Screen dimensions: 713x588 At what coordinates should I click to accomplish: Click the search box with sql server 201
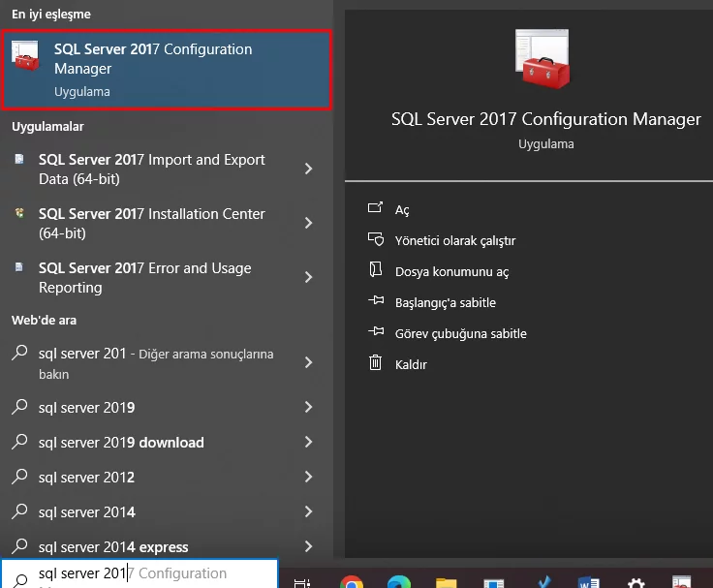pyautogui.click(x=139, y=573)
